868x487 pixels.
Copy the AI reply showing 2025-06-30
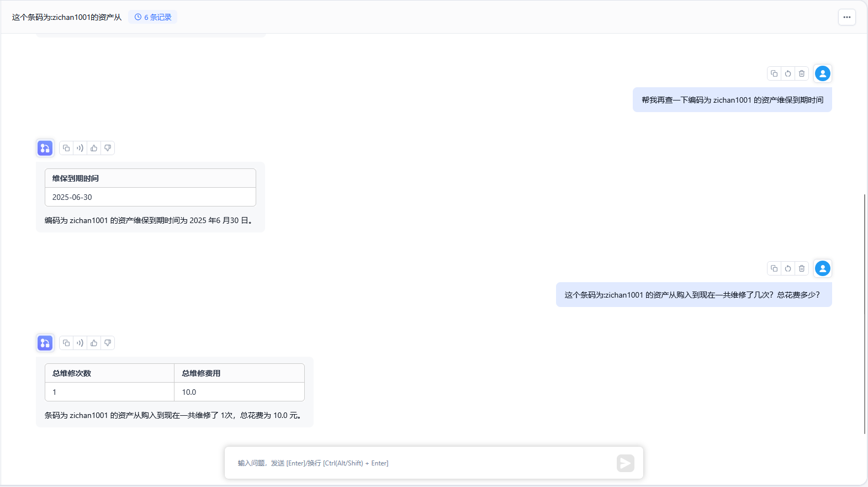(66, 148)
